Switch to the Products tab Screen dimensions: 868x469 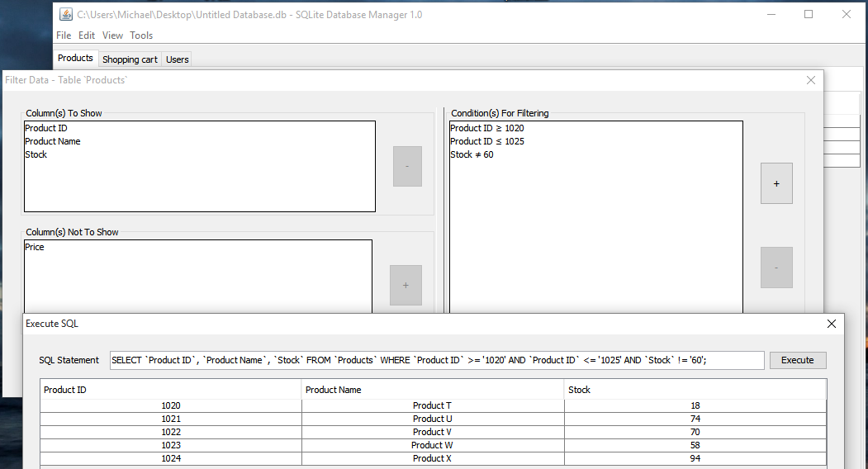coord(75,58)
